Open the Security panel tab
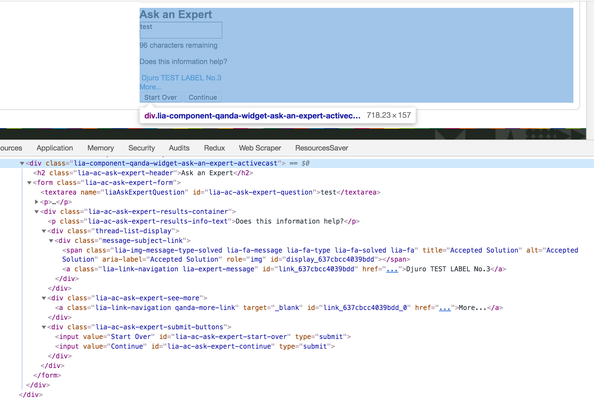The height and width of the screenshot is (400, 594). [141, 148]
